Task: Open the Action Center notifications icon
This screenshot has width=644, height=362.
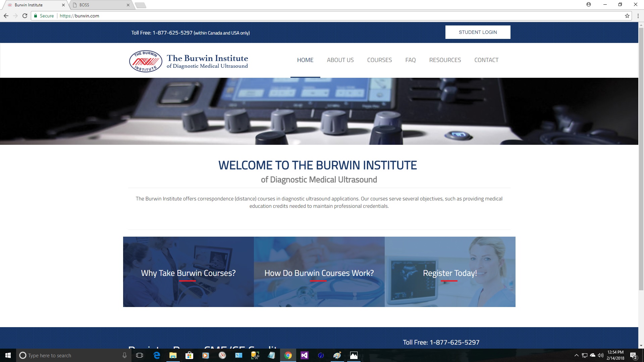Action: click(x=634, y=355)
